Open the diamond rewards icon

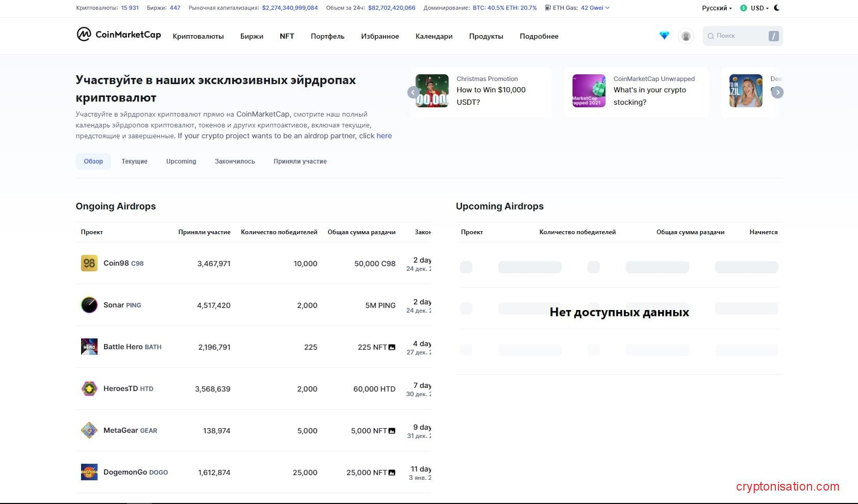click(x=664, y=36)
